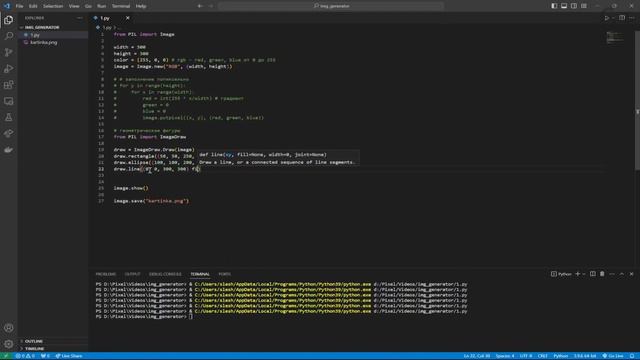This screenshot has height=360, width=640.
Task: Open the Accounts icon in activity bar
Action: pyautogui.click(x=9, y=328)
